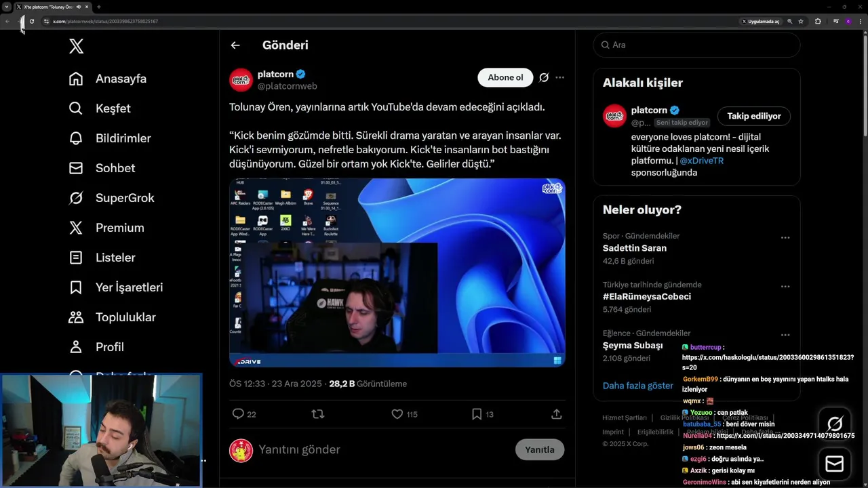Open more options for Şeyma Subaşı trend
868x488 pixels.
tap(785, 335)
